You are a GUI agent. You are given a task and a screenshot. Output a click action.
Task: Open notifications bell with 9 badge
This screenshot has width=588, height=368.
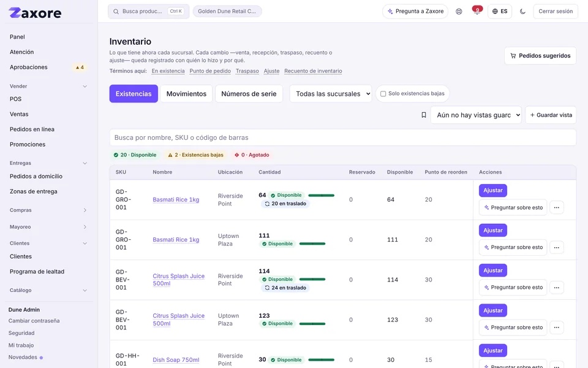(x=477, y=11)
